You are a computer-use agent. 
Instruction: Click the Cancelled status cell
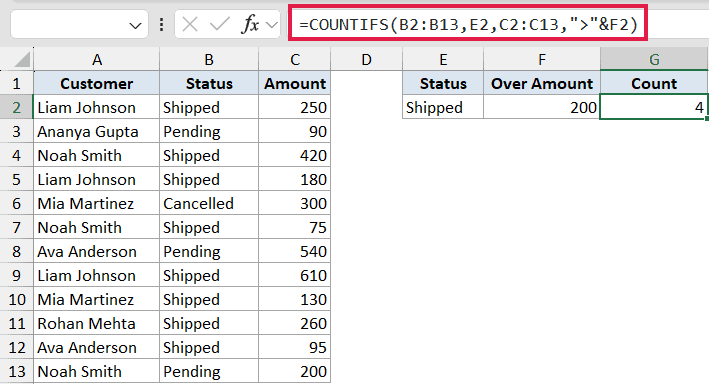(x=209, y=203)
